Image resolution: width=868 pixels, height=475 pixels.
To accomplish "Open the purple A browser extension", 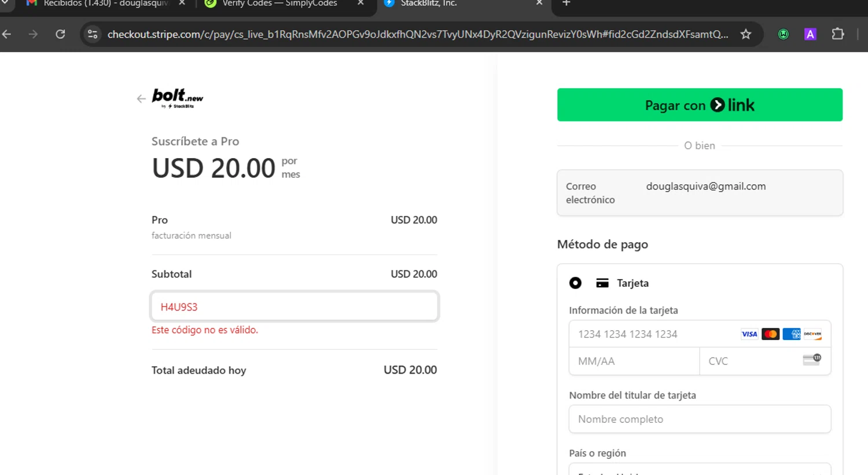I will (x=810, y=34).
